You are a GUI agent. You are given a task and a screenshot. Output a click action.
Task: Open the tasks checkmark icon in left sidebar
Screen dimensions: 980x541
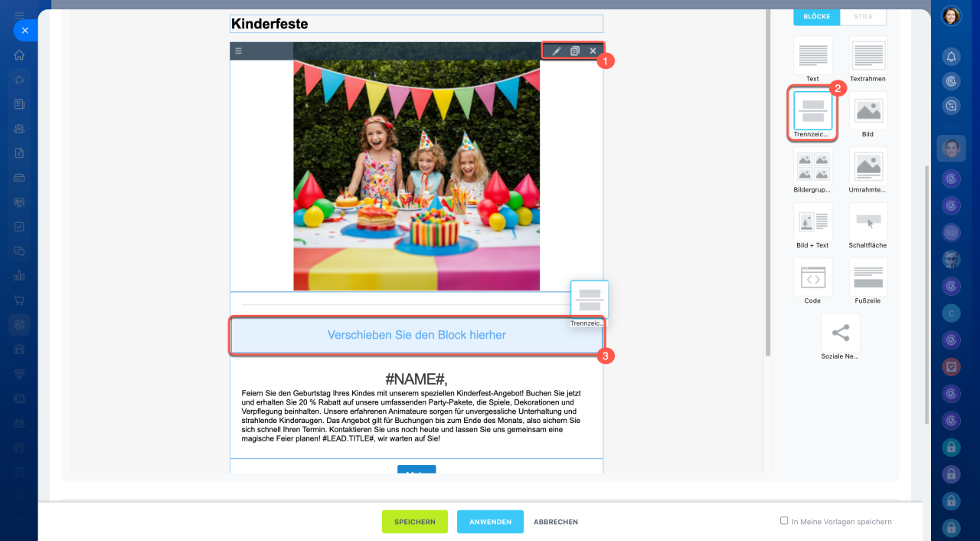tap(19, 227)
